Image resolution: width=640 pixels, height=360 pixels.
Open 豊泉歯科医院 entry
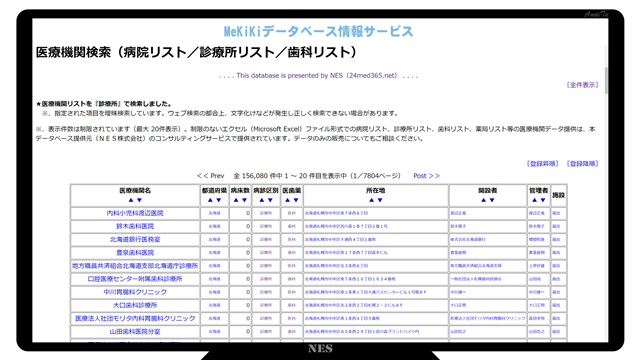(x=135, y=253)
